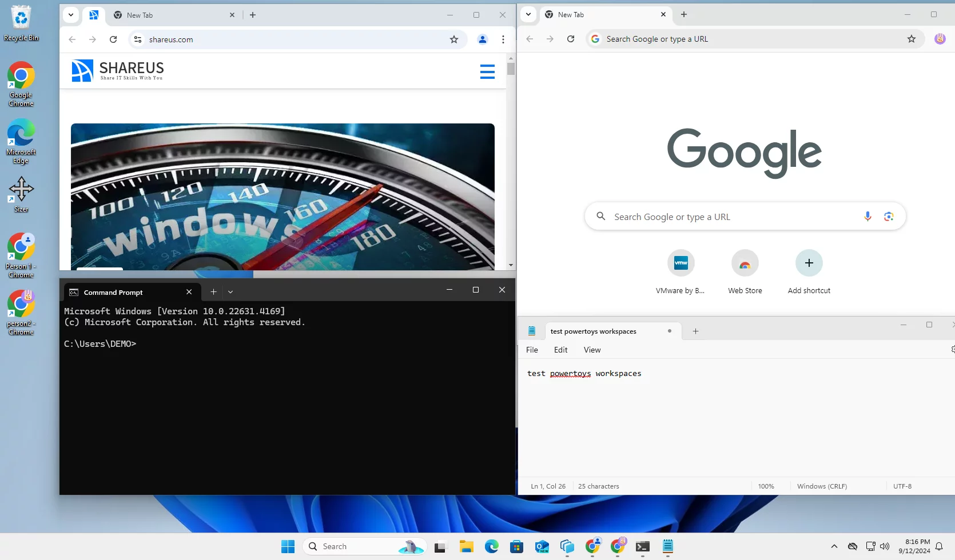
Task: Click Ln 1, Col 26 in Notepad status bar
Action: (x=548, y=486)
